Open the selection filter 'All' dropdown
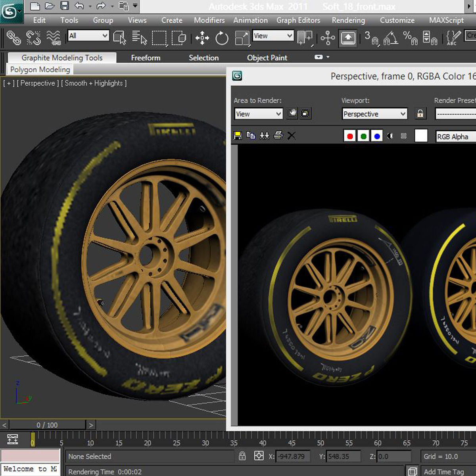Screen dimensions: 476x476 (x=88, y=36)
